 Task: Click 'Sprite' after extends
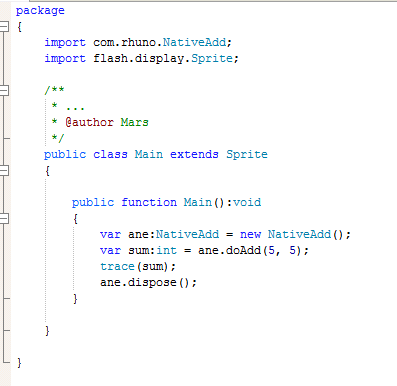tap(247, 154)
